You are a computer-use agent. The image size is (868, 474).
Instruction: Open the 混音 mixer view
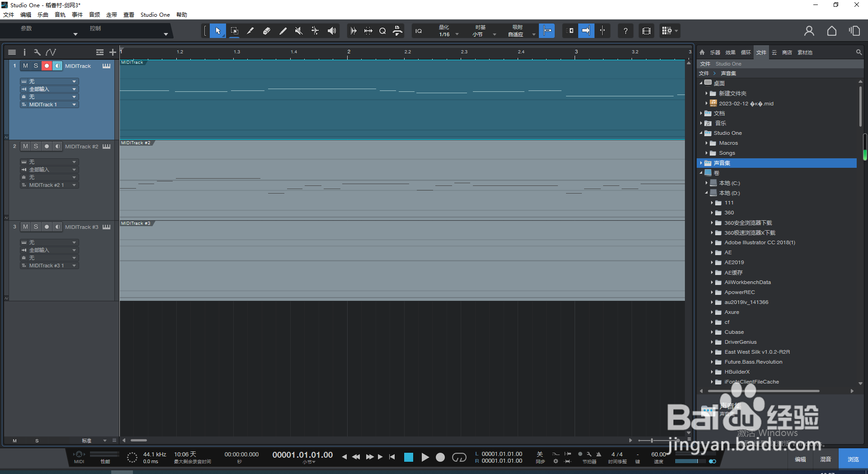pos(826,459)
